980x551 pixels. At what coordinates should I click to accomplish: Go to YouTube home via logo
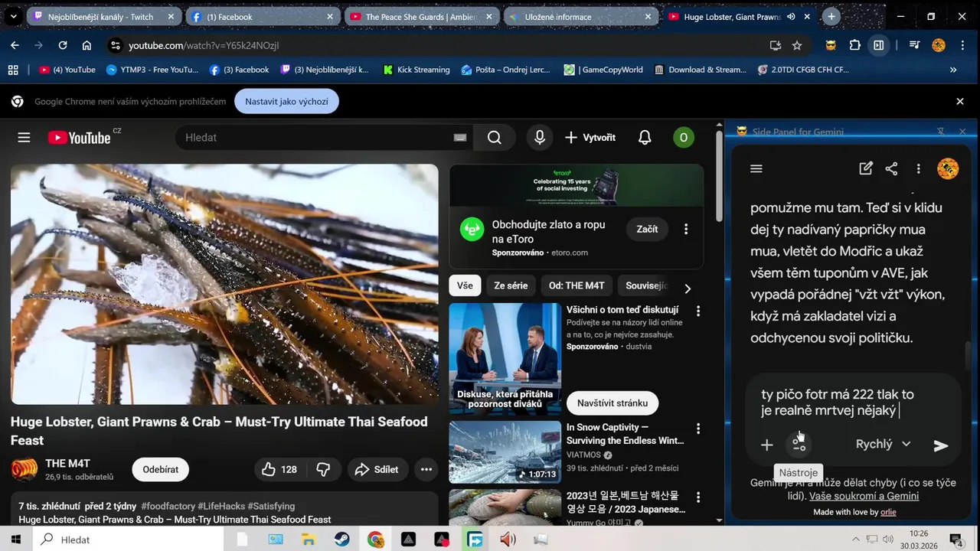(80, 138)
